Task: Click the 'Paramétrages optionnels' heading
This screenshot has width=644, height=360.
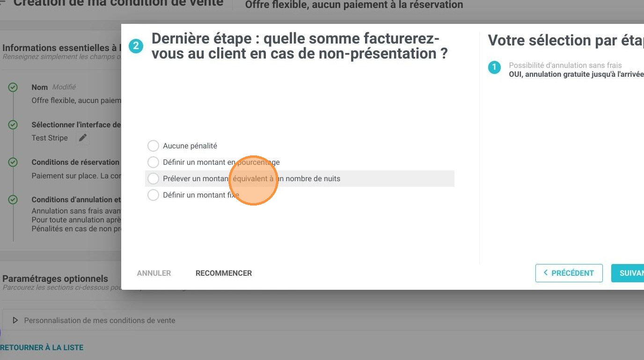Action: pos(55,278)
